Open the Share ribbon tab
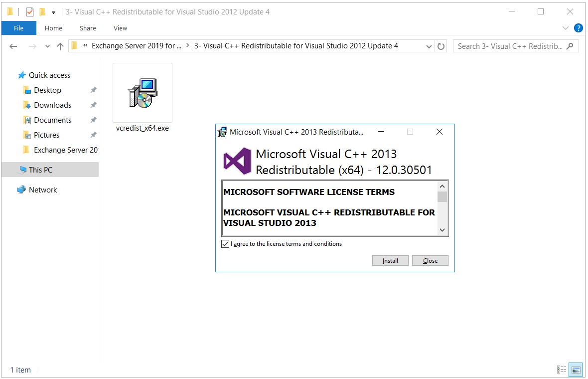Screen dimensions: 588x379 [88, 28]
